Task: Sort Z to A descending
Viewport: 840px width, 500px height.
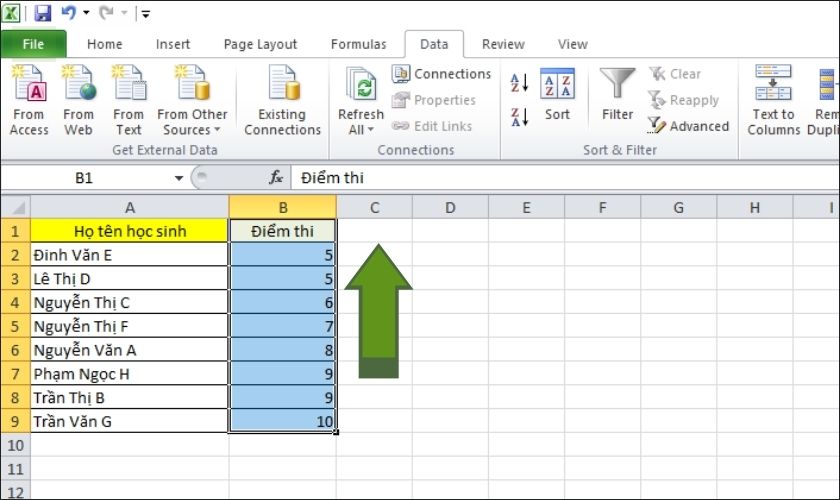Action: tap(519, 117)
